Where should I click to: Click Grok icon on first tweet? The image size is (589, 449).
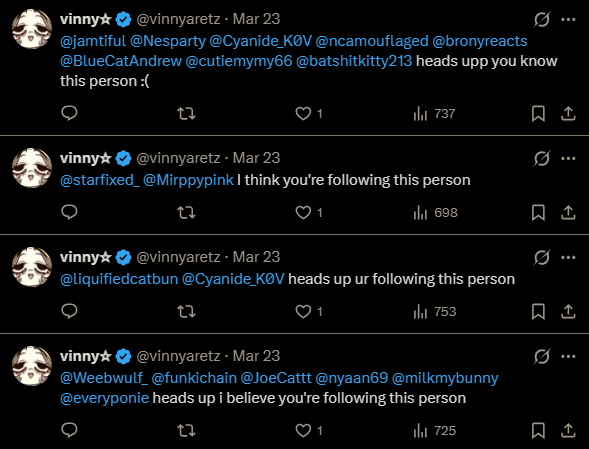point(542,20)
